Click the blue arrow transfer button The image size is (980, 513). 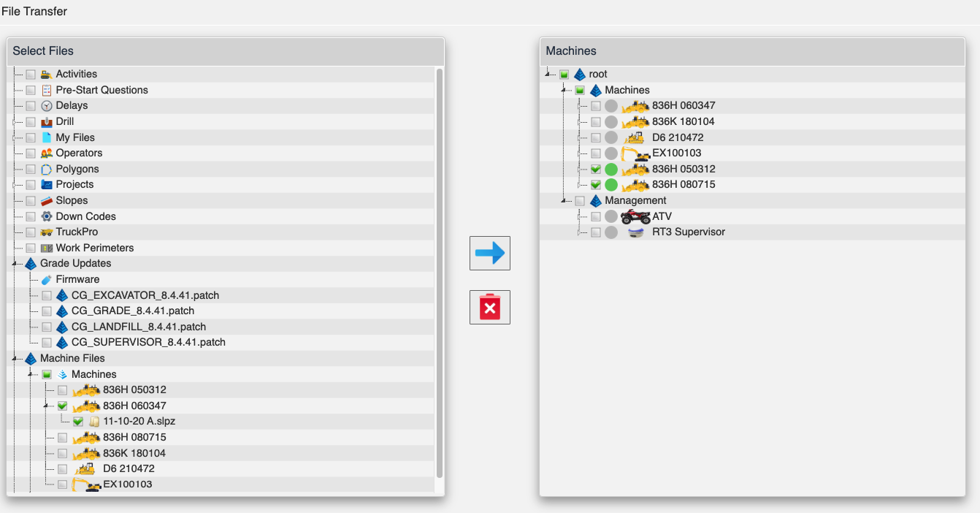[490, 253]
